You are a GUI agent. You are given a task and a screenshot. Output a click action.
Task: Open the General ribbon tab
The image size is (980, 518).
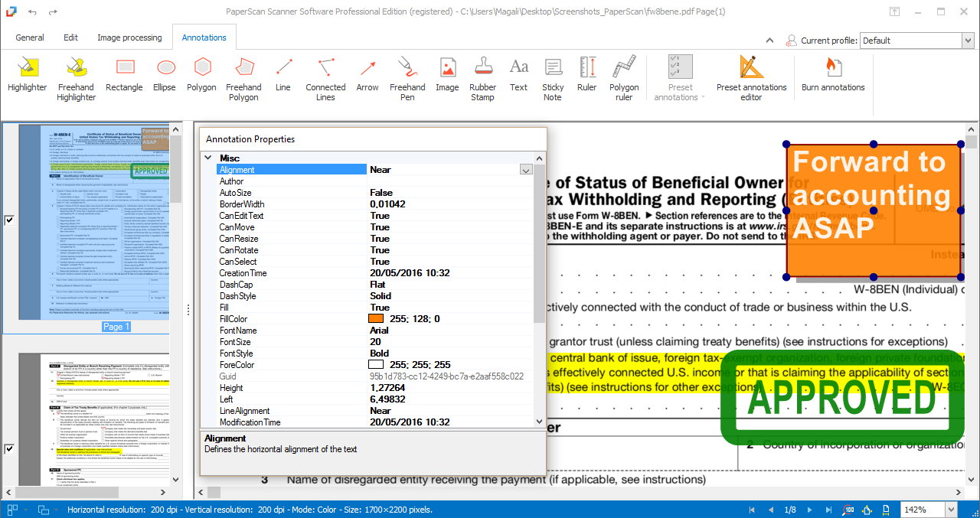tap(30, 37)
